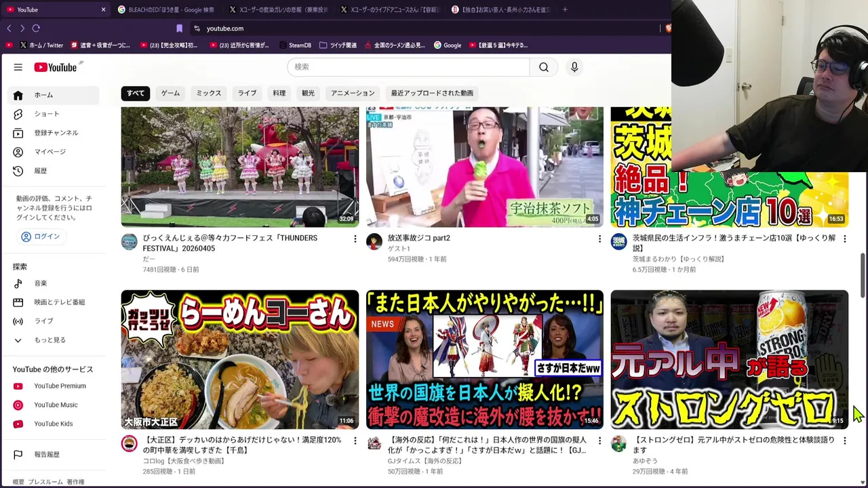Open options for 大正区 ramen video
This screenshot has height=488, width=868.
click(x=355, y=441)
